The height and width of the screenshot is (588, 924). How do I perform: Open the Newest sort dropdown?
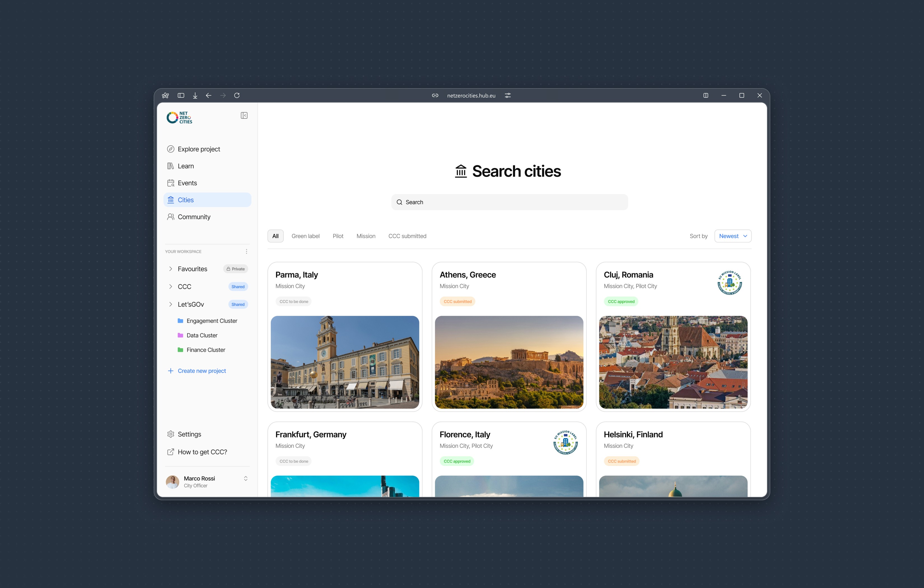tap(732, 236)
